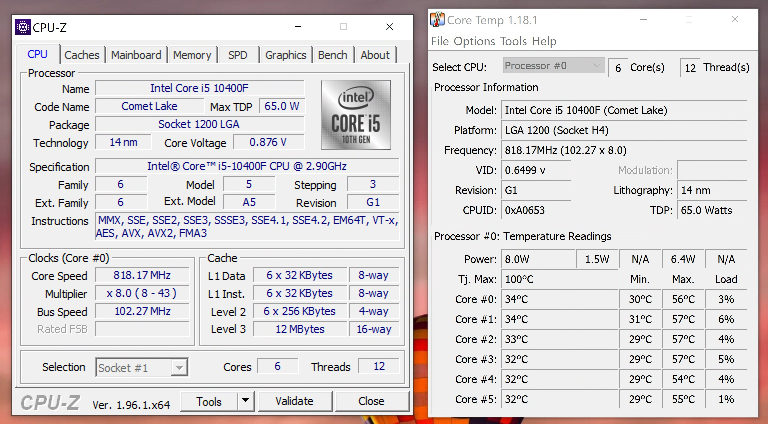
Task: Click the CPUID value '0xA0653'
Action: click(x=536, y=210)
